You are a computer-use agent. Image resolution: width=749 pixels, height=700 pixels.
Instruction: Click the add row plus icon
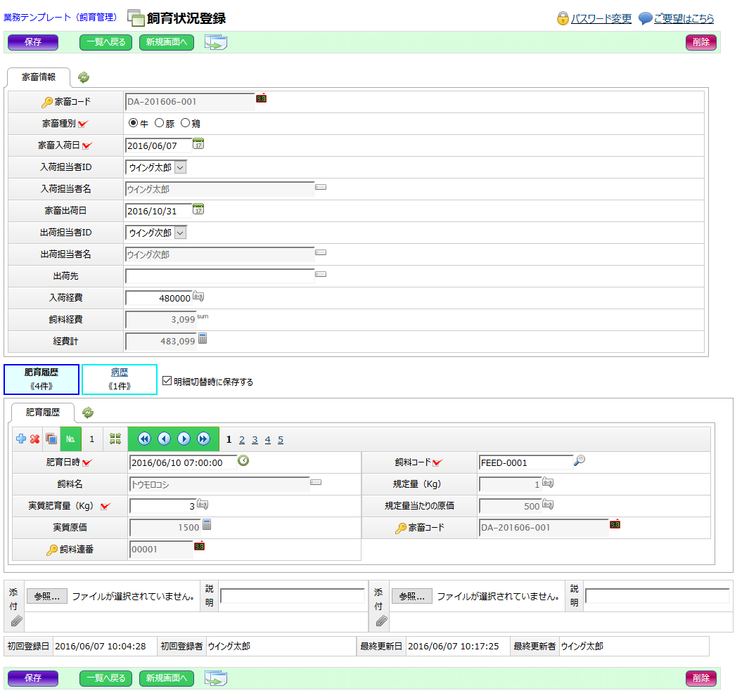21,439
